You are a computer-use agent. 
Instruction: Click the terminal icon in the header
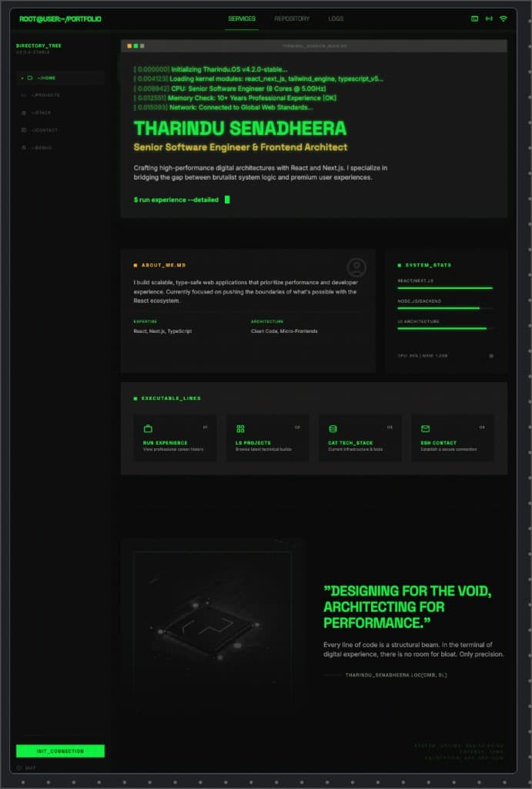(474, 18)
